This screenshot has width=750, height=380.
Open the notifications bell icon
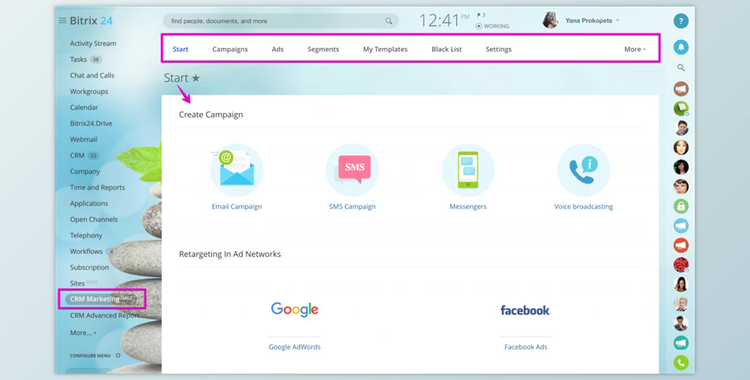(x=681, y=47)
